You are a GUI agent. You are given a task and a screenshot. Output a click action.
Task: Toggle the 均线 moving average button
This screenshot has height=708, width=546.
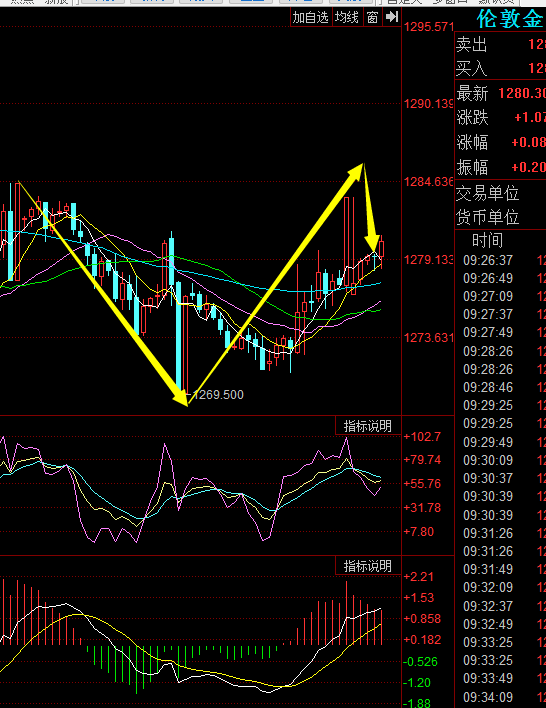pos(347,18)
